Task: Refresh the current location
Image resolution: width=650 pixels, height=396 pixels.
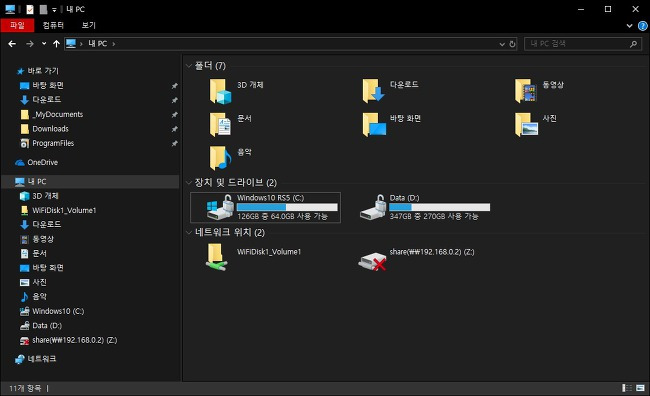Action: (512, 44)
